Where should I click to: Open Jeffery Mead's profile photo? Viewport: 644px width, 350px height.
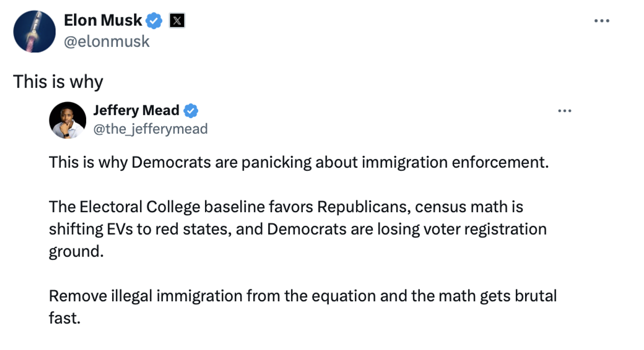click(68, 120)
